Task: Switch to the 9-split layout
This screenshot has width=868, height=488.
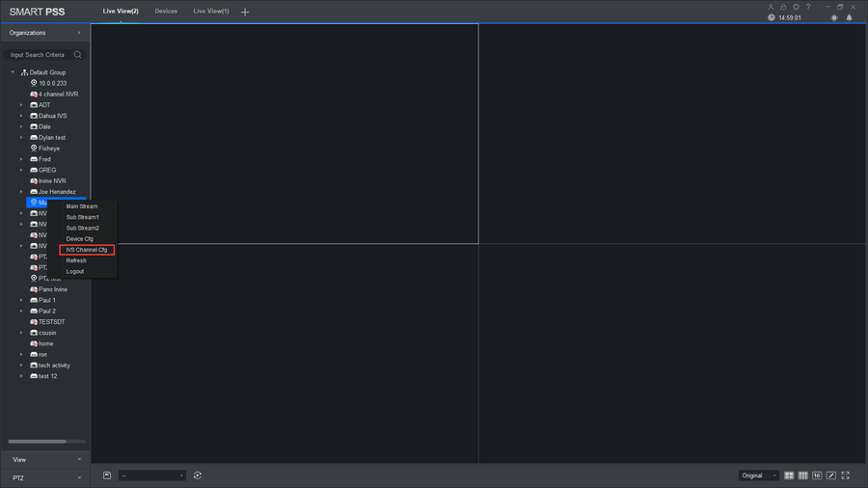Action: (802, 475)
